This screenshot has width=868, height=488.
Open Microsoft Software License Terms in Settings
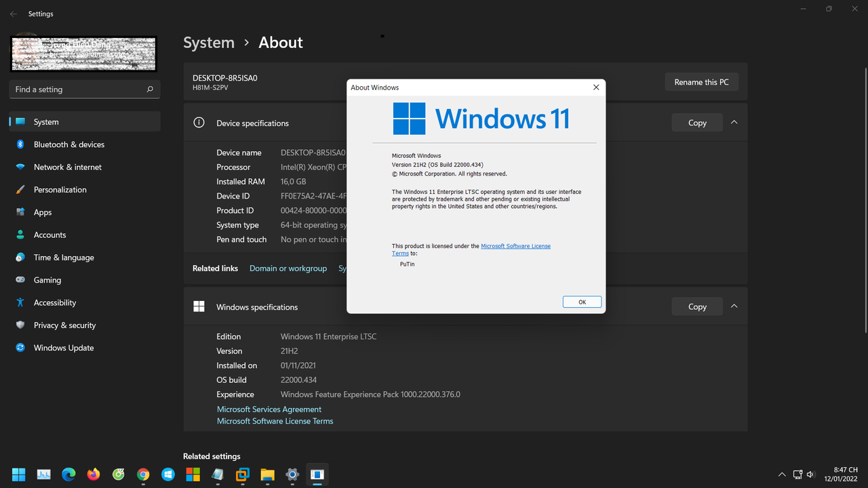[x=275, y=421]
